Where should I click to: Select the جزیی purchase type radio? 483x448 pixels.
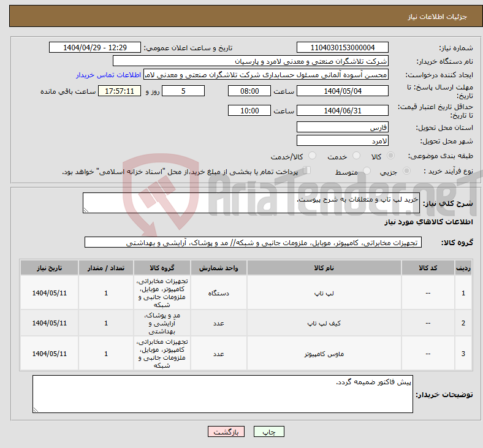406,171
